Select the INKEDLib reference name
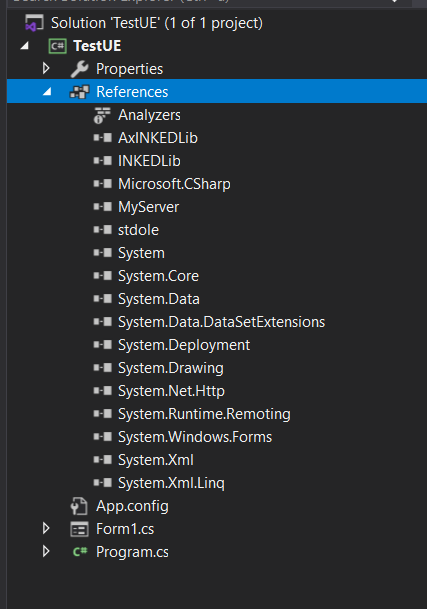Image resolution: width=427 pixels, height=609 pixels. [x=149, y=161]
